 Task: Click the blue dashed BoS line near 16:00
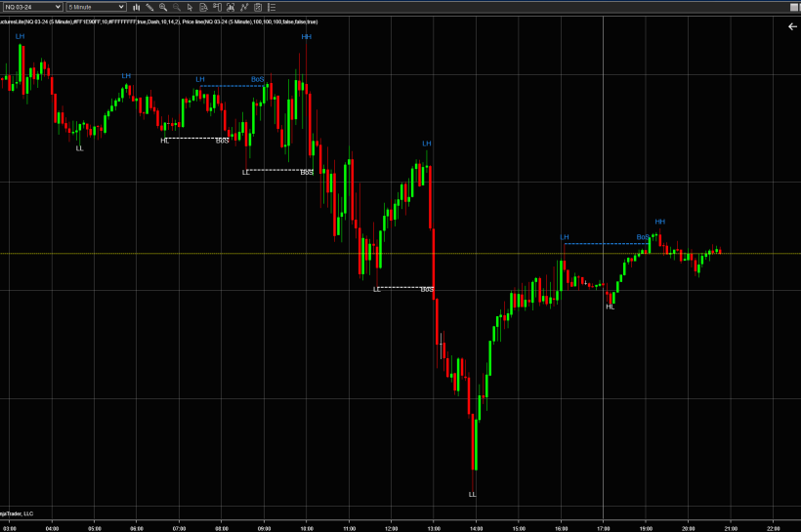coord(601,243)
